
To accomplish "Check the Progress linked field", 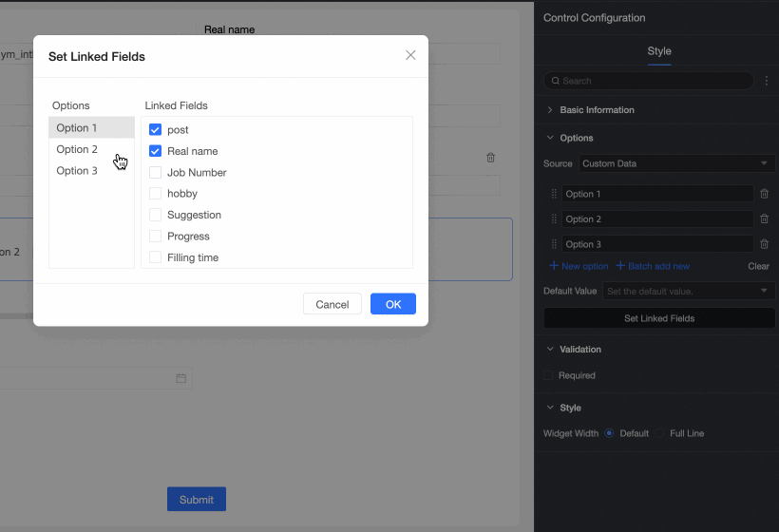I will [155, 236].
